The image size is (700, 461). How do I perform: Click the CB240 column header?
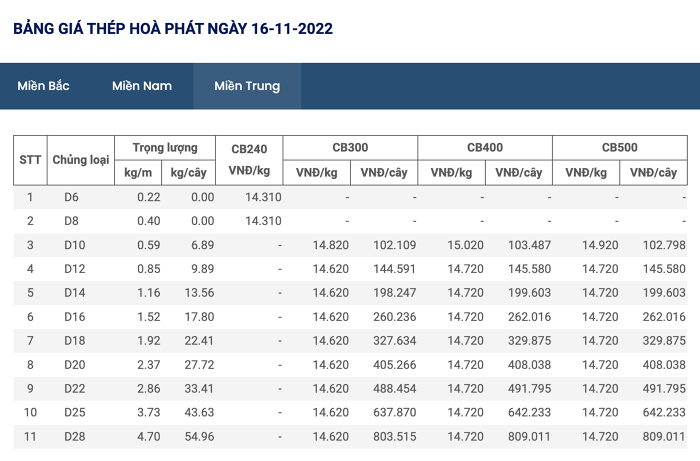[x=249, y=160]
